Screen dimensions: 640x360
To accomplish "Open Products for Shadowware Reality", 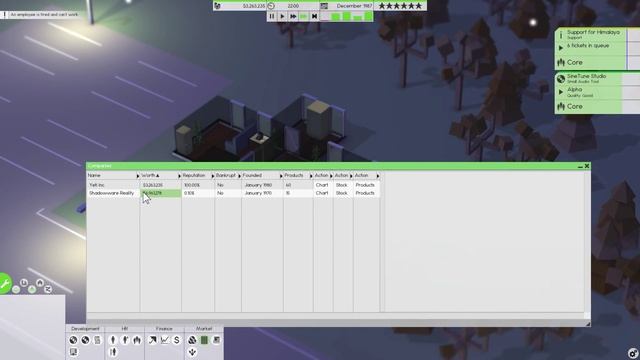I will (365, 193).
